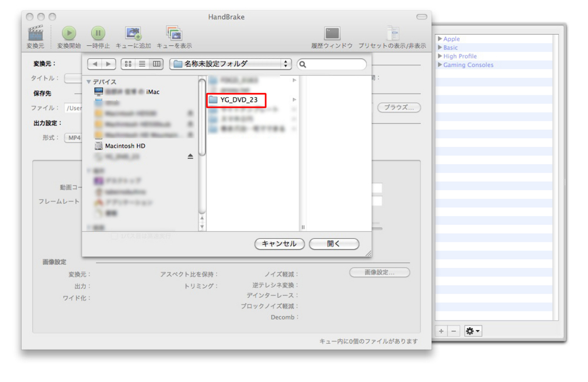Click the file dialog search field
588x382 pixels.
332,64
